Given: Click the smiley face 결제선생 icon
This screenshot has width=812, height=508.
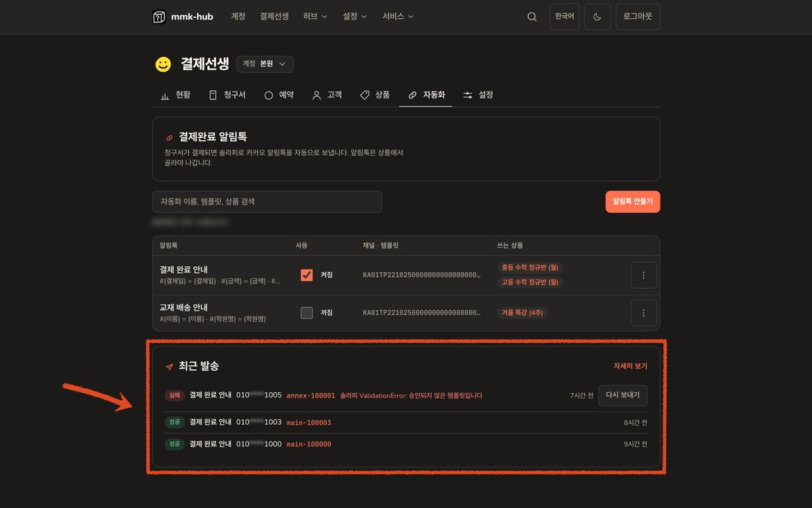Looking at the screenshot, I should (x=163, y=64).
